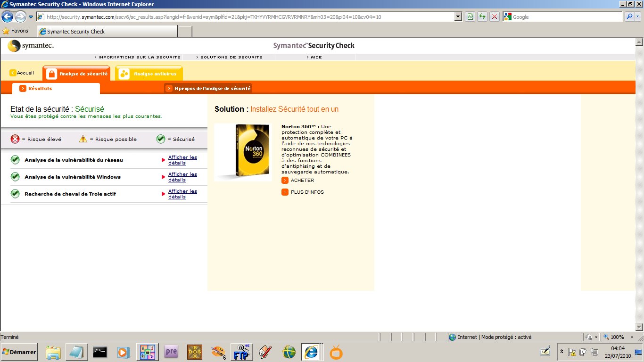Open Informations sur la sécurité menu
644x362 pixels.
(137, 57)
